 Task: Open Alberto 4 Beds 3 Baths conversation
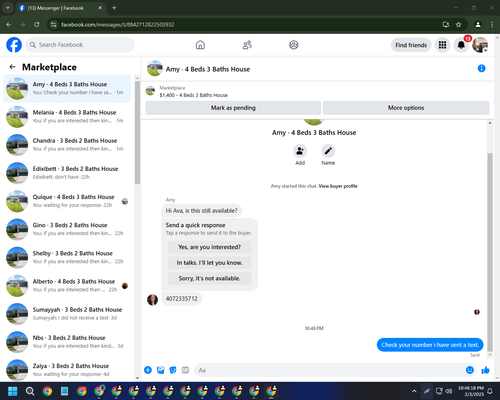click(x=67, y=286)
